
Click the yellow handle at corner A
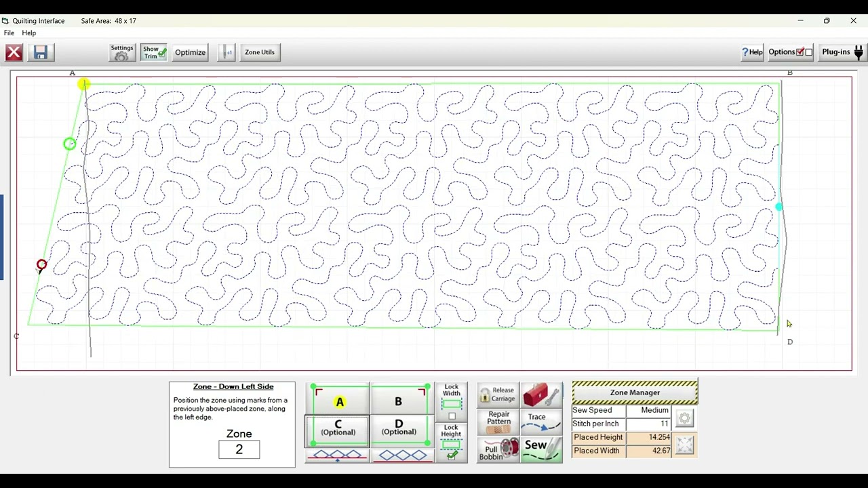tap(83, 84)
